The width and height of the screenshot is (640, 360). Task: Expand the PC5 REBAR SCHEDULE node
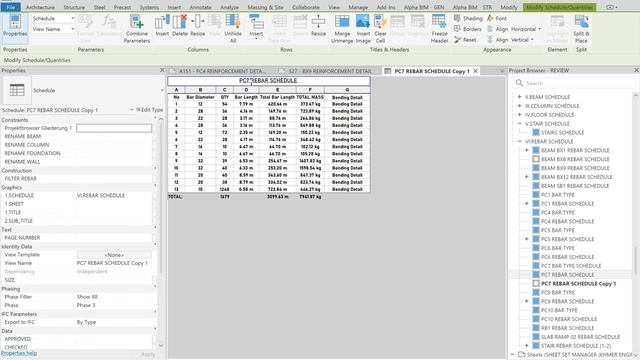pyautogui.click(x=527, y=239)
